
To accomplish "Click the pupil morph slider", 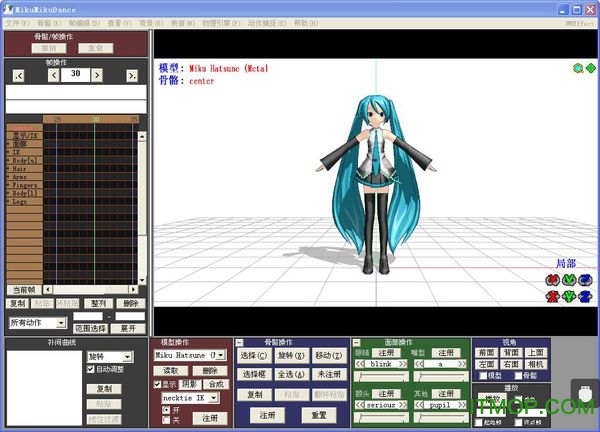I will coord(441,417).
